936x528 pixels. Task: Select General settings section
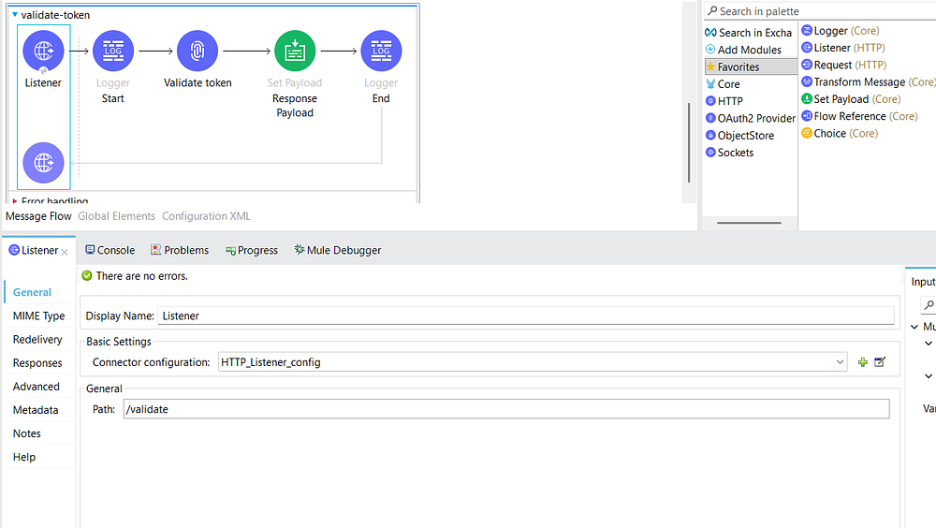(32, 292)
